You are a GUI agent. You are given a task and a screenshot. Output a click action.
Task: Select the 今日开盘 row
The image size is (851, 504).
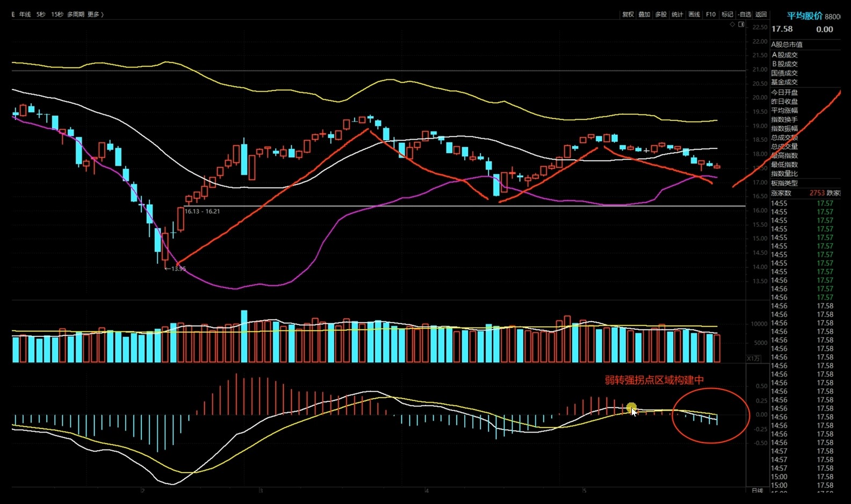[x=784, y=92]
